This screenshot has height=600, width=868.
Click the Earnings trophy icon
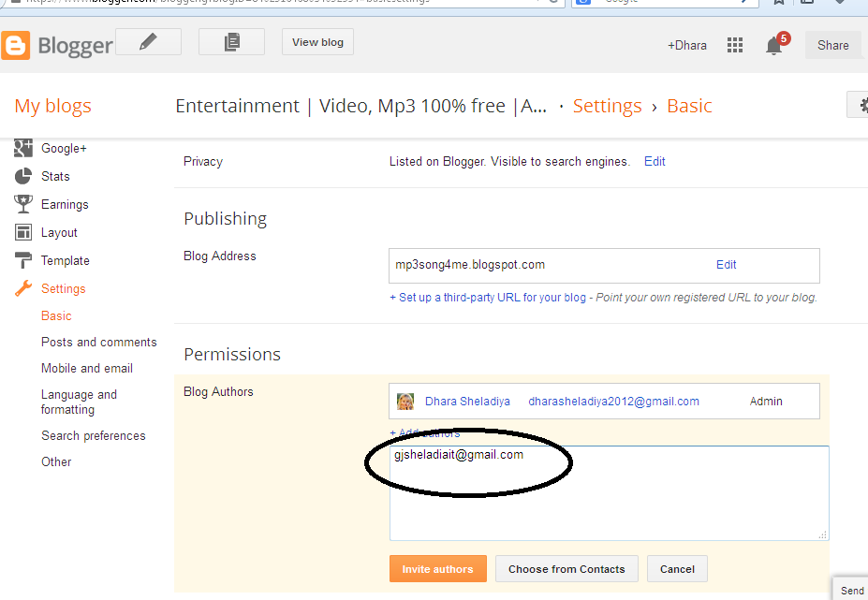[22, 204]
